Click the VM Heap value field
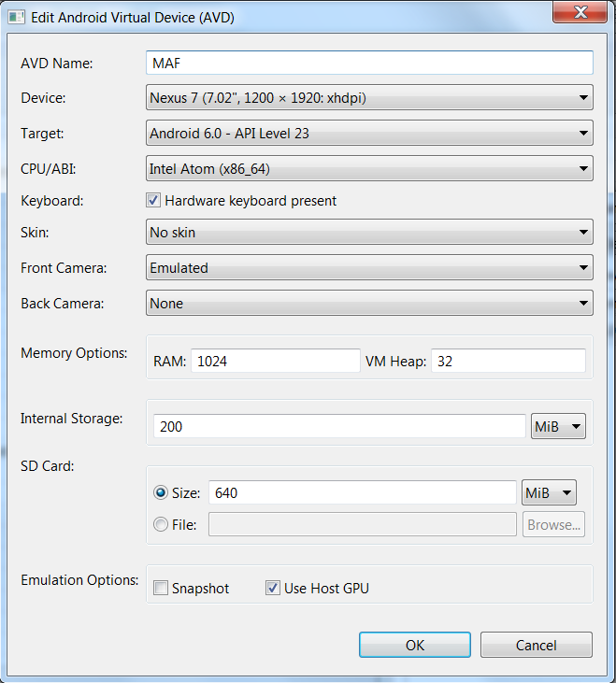 pyautogui.click(x=509, y=361)
